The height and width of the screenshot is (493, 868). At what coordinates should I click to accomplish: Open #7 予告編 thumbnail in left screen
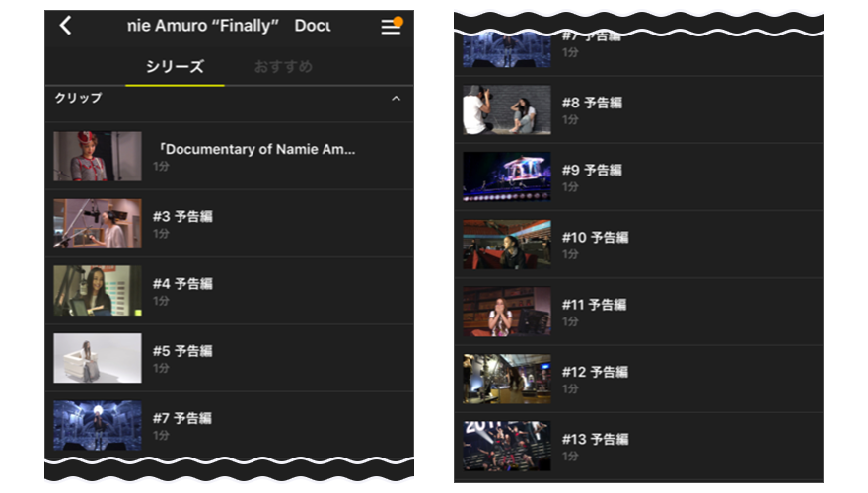coord(98,425)
